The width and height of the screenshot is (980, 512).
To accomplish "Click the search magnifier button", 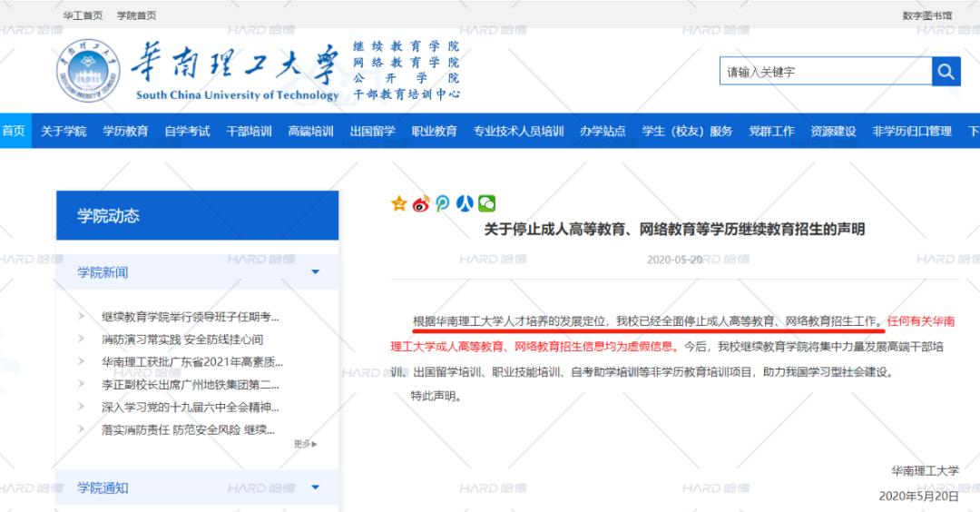I will tap(946, 72).
